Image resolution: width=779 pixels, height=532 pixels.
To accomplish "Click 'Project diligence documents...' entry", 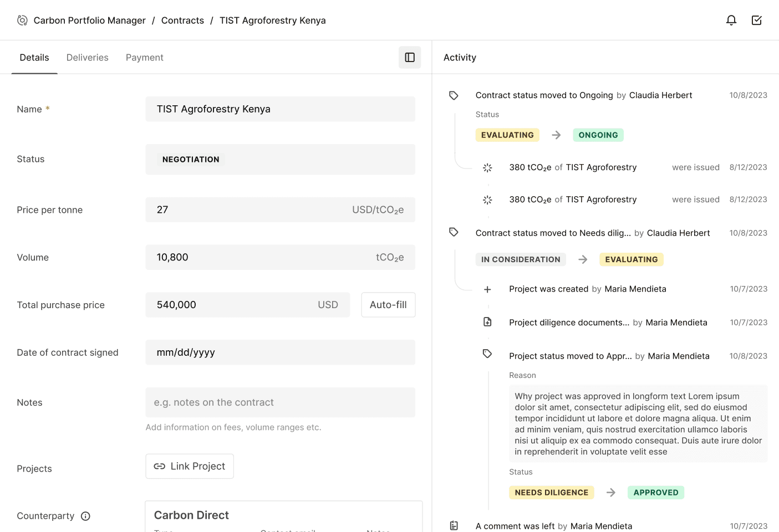I will pyautogui.click(x=569, y=323).
